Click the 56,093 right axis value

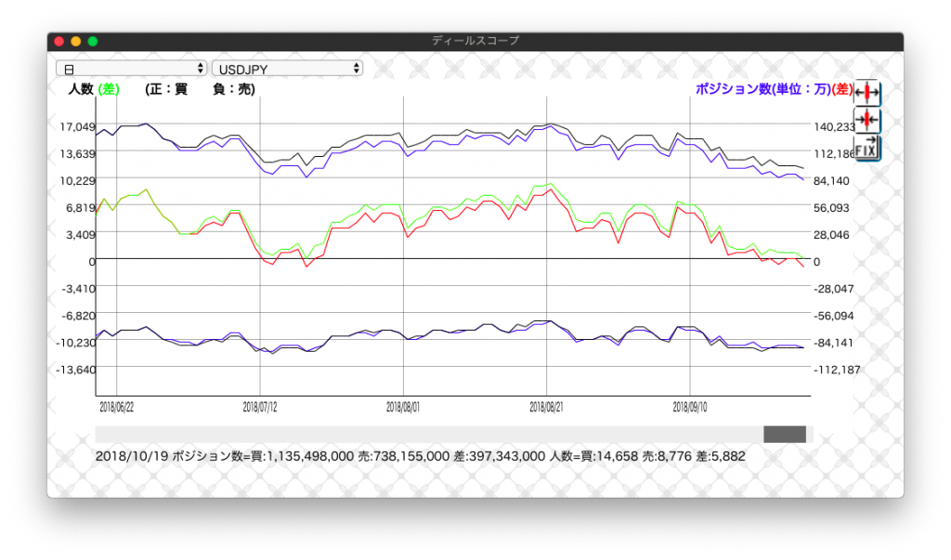click(831, 208)
